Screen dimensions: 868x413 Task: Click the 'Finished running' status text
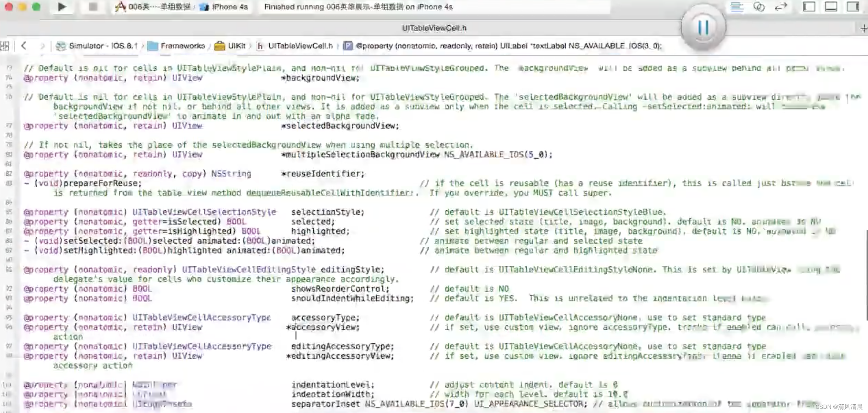358,7
